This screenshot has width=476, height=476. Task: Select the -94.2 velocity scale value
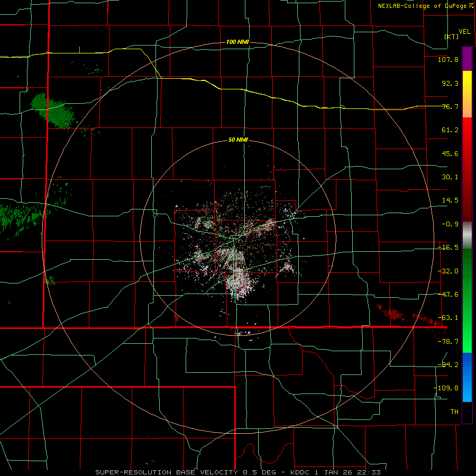448,364
